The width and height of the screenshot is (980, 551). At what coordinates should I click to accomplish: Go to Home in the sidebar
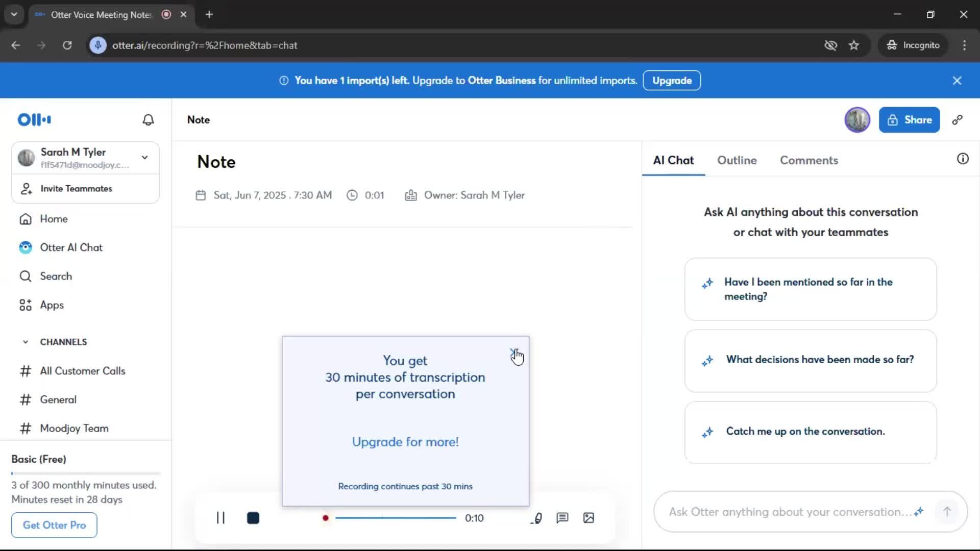pyautogui.click(x=54, y=219)
